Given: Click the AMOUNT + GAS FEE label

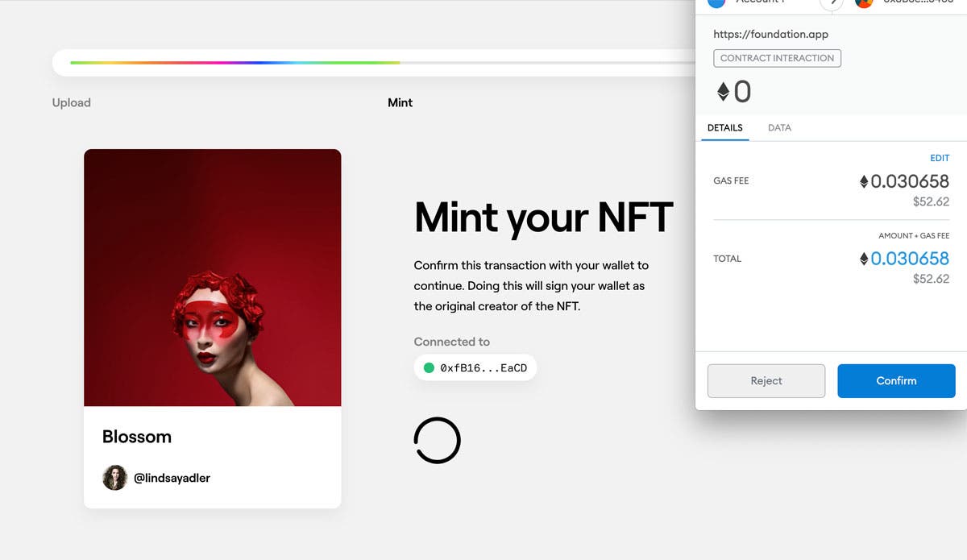Looking at the screenshot, I should 914,236.
